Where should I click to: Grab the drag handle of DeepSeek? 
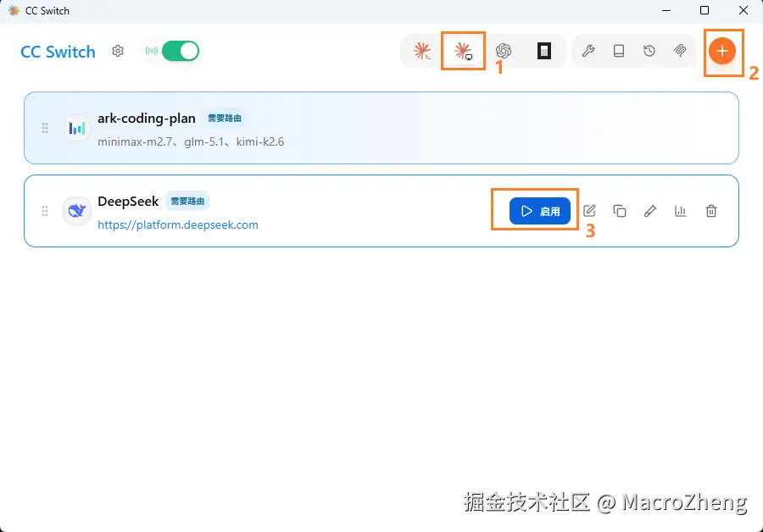[x=45, y=211]
